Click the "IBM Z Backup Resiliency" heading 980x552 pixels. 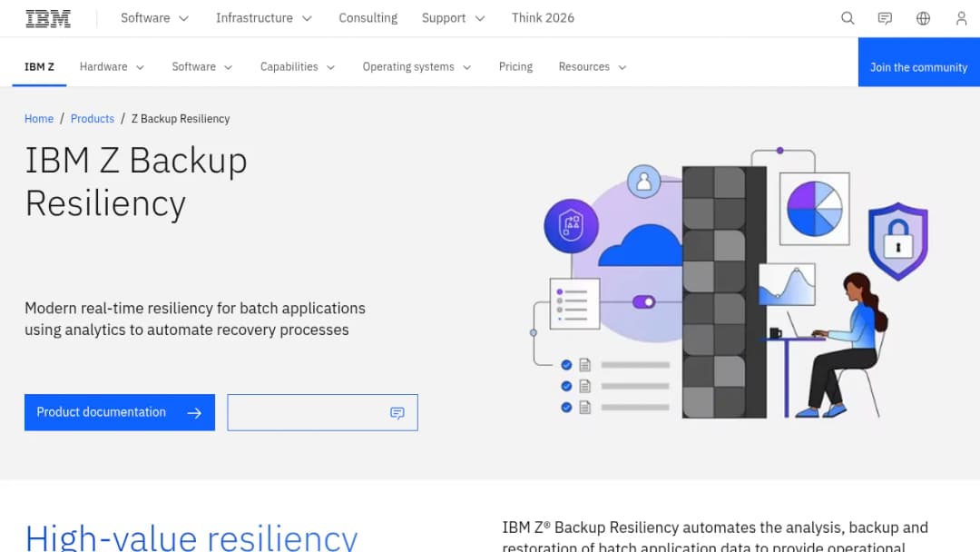pyautogui.click(x=136, y=182)
